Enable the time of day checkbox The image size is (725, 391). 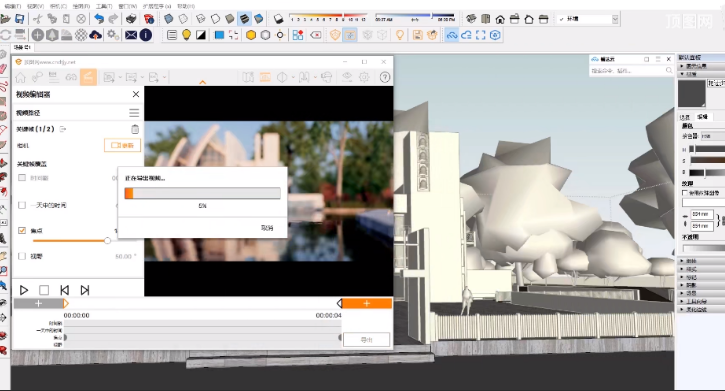22,205
